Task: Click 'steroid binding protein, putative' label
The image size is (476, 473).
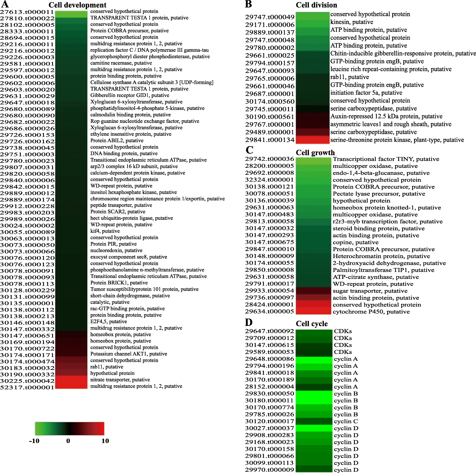Action: pyautogui.click(x=379, y=229)
